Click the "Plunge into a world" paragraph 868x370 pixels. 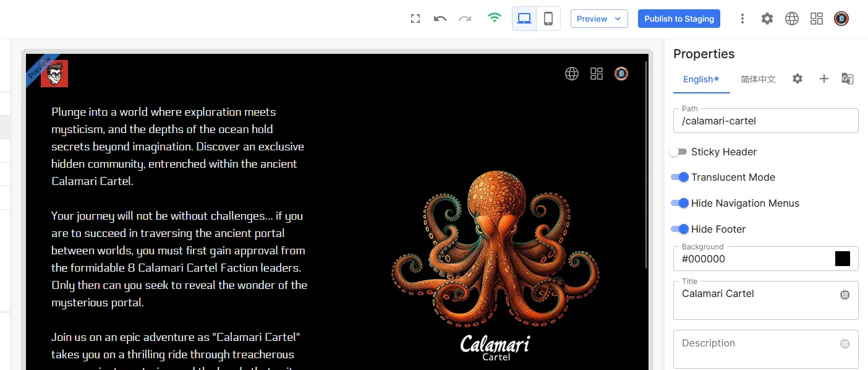click(x=178, y=147)
